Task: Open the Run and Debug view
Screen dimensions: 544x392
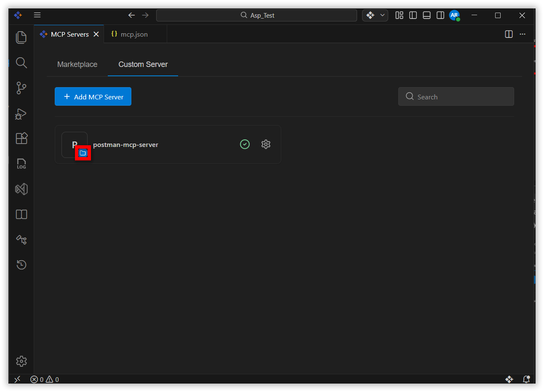Action: [x=21, y=114]
